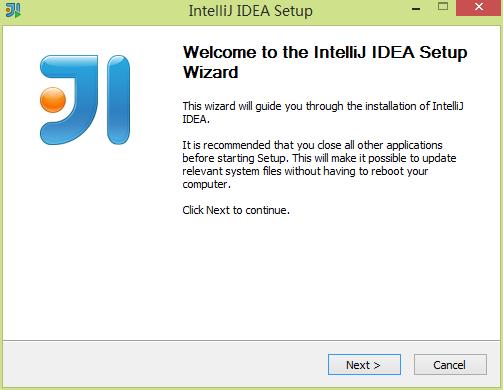The width and height of the screenshot is (503, 390).
Task: Select the 'This wizard will guide you' paragraph
Action: coord(323,112)
